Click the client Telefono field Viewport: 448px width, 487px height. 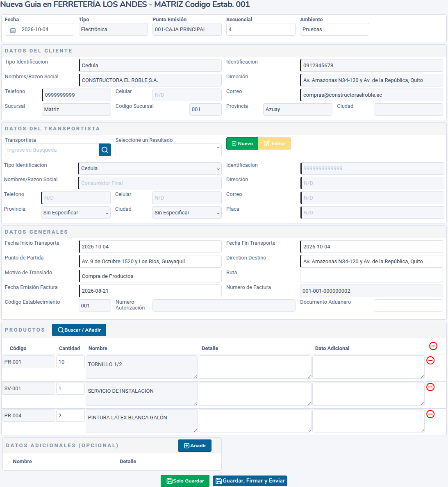coord(76,95)
